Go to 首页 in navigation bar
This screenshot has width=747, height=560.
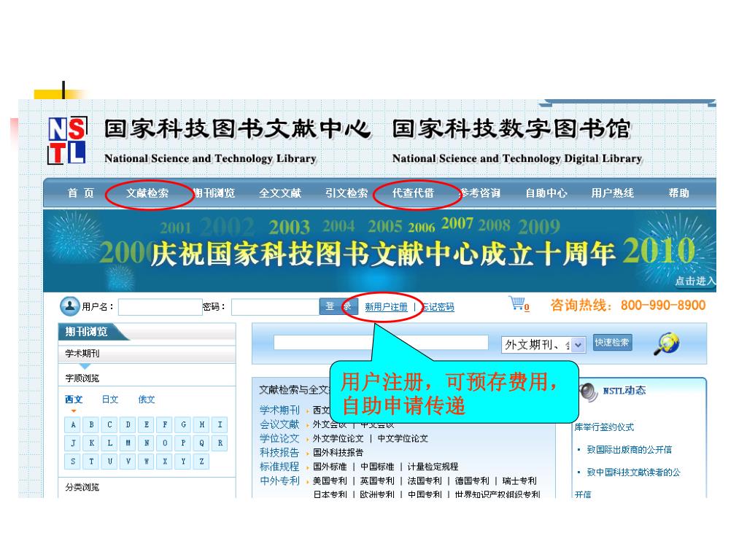(x=80, y=192)
